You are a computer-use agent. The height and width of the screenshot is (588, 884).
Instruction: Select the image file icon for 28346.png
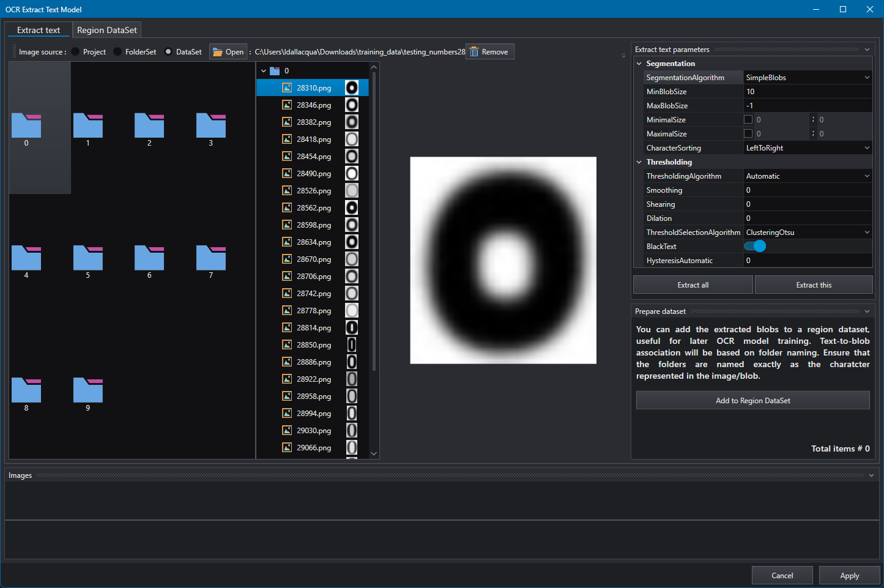click(x=287, y=105)
